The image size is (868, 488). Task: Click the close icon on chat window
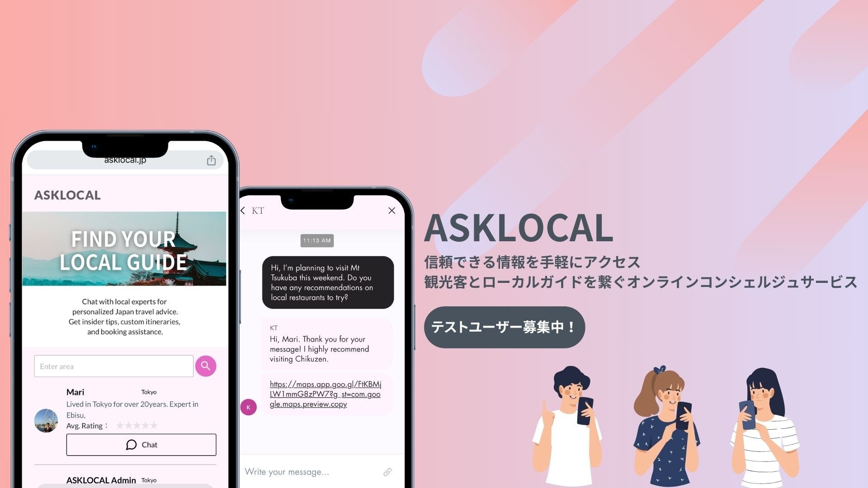tap(392, 210)
